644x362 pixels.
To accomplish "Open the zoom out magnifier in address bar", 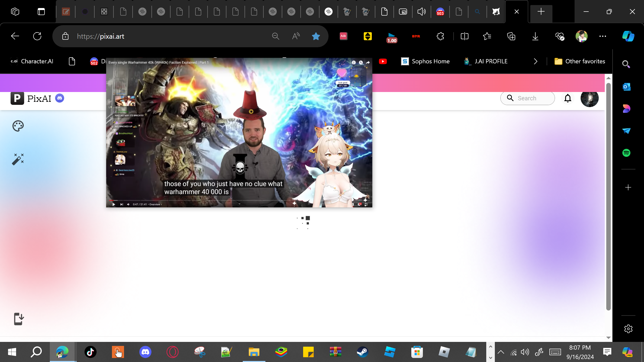I will point(275,36).
